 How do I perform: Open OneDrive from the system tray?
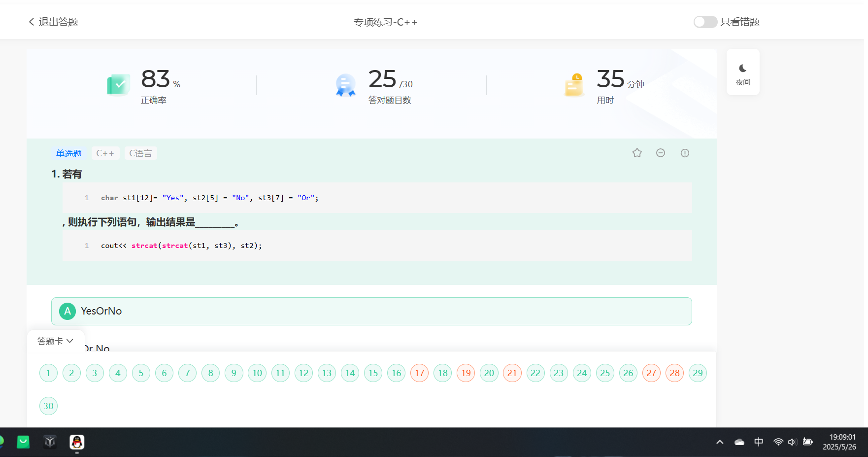coord(739,442)
